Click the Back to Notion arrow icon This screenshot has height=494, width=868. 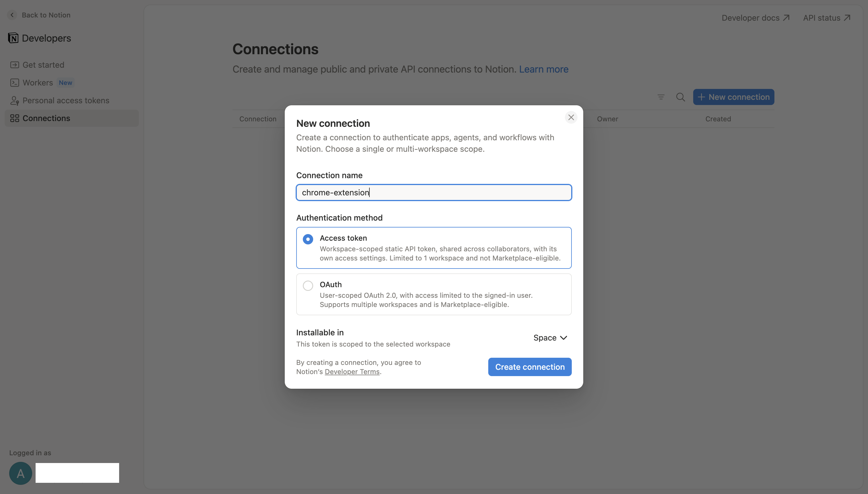(x=12, y=15)
